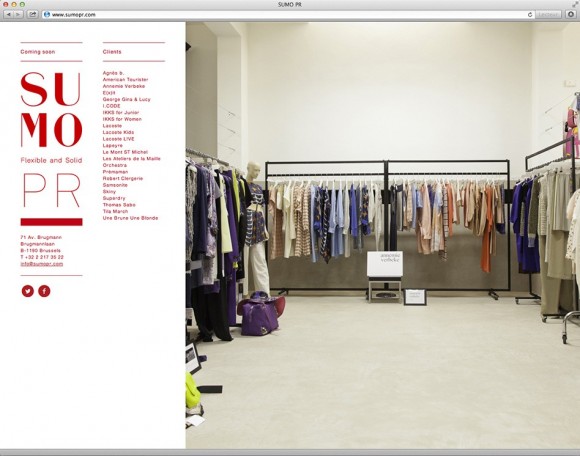
Task: Open Une Brune Une Blonde client link
Action: [130, 218]
